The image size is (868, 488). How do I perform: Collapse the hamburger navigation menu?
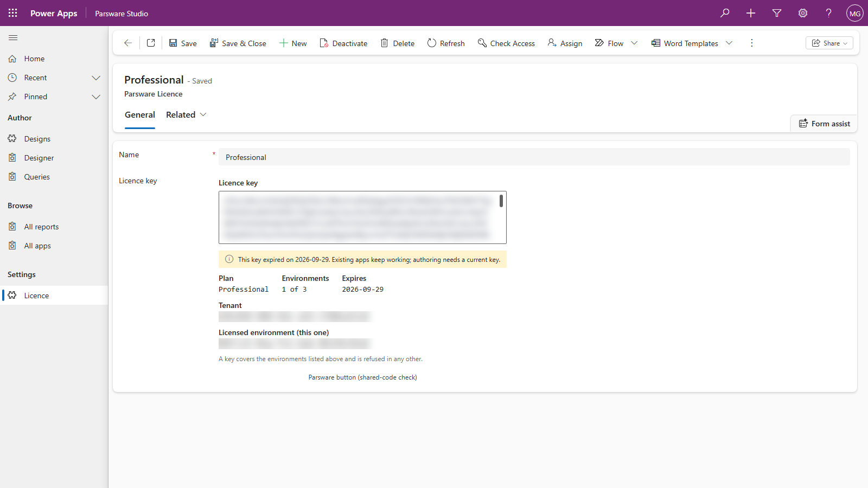[x=13, y=37]
